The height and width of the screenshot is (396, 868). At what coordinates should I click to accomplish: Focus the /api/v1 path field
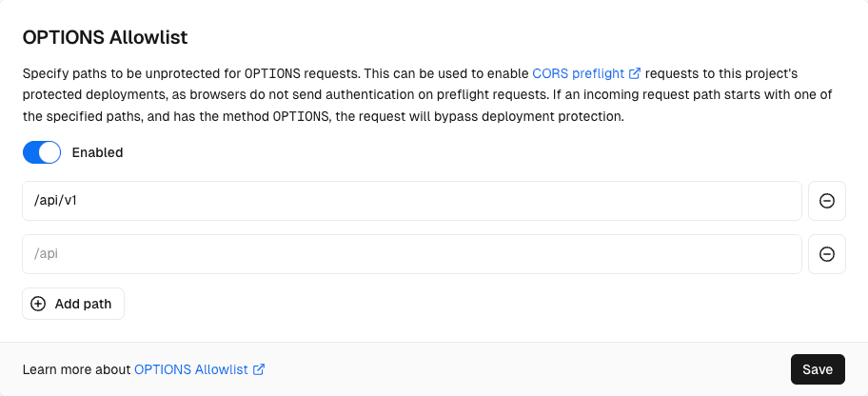click(411, 201)
